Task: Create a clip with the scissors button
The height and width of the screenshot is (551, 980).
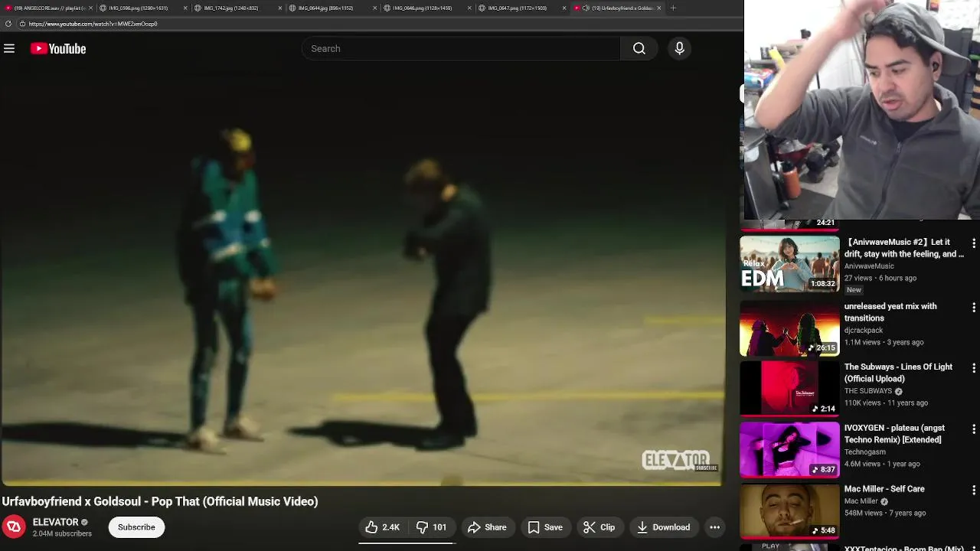Action: click(599, 527)
